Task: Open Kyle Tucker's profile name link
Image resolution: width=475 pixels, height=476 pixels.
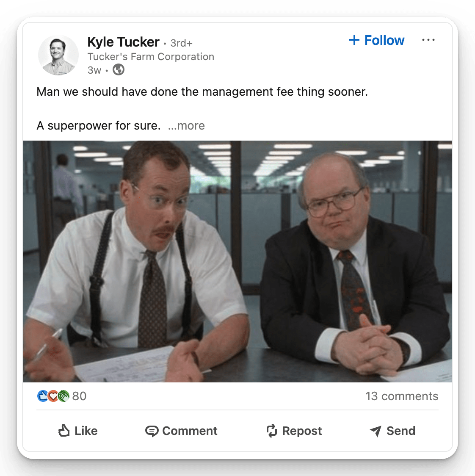Action: tap(123, 42)
